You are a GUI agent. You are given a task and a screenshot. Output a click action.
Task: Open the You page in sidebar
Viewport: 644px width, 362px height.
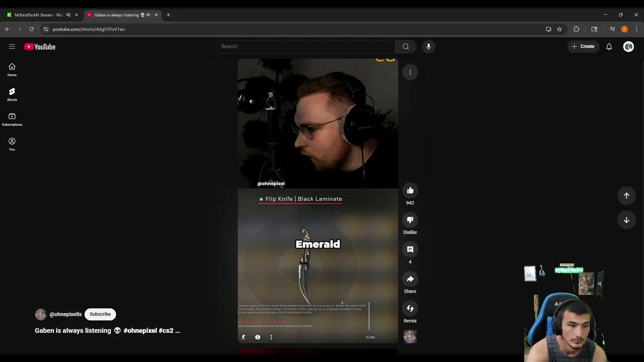[12, 144]
